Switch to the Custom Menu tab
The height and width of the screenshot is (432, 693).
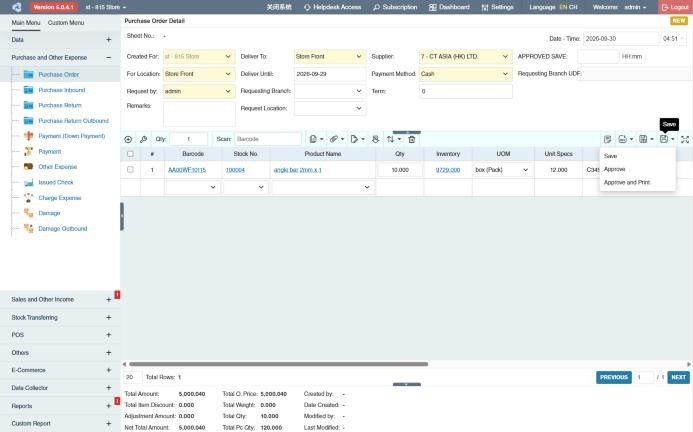[66, 23]
